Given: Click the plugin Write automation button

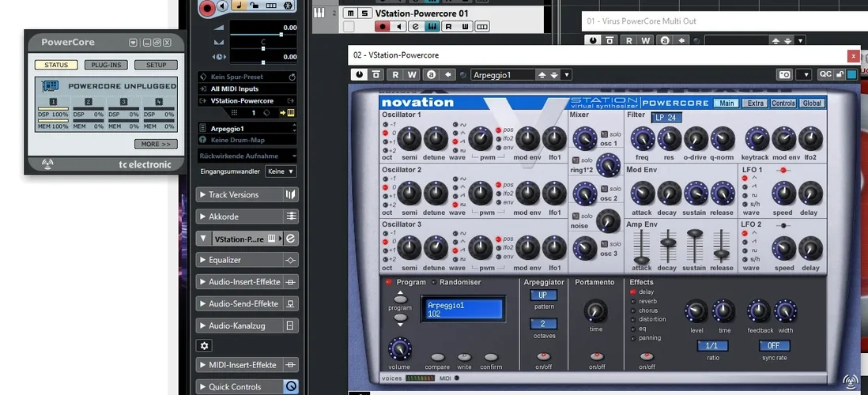Looking at the screenshot, I should [x=412, y=74].
